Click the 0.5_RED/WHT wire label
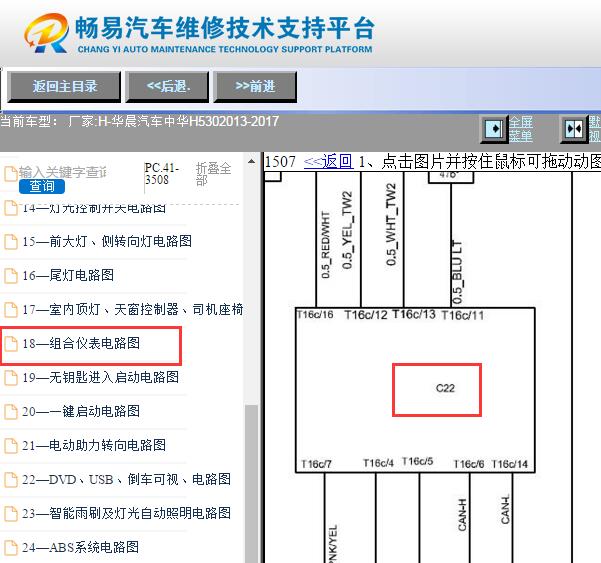Viewport: 601px width, 563px height. coord(325,245)
